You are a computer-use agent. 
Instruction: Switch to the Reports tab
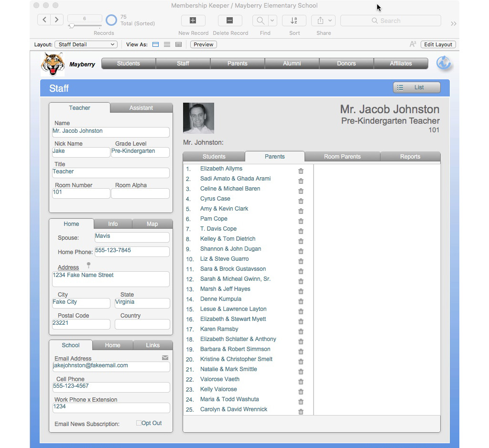pyautogui.click(x=410, y=157)
